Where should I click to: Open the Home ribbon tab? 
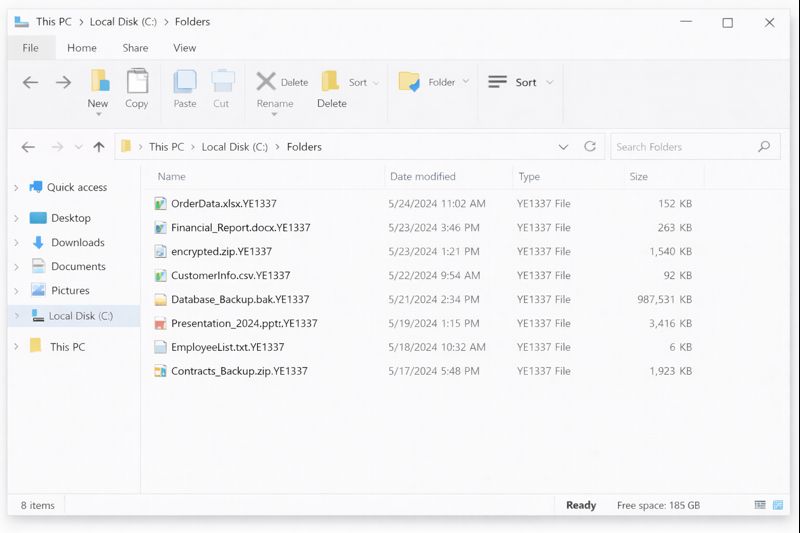82,48
